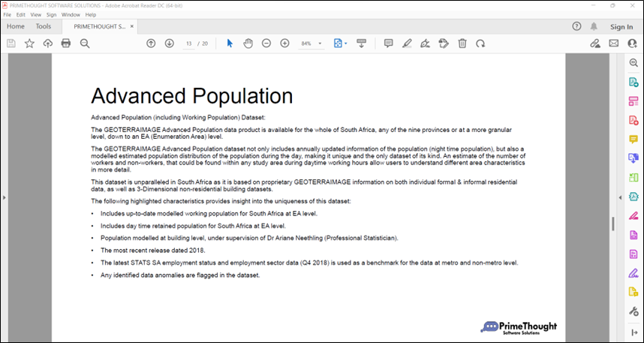The height and width of the screenshot is (343, 644).
Task: Click the expand pane arrow at bottom right
Action: tap(633, 332)
